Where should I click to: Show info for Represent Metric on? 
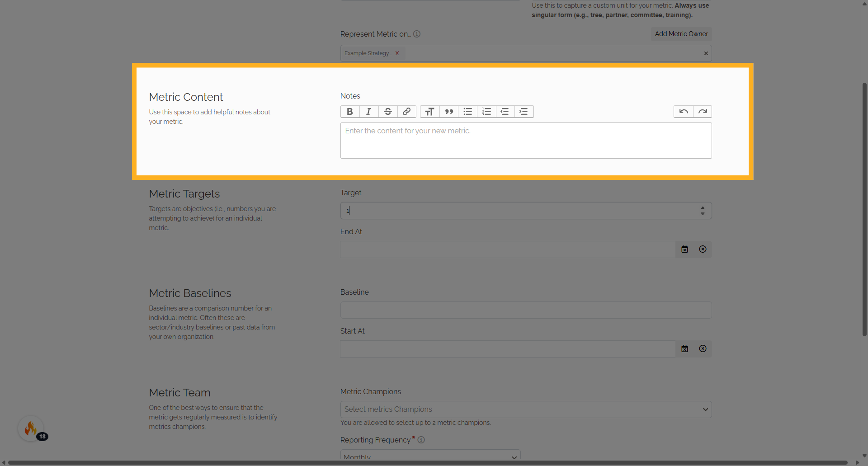(x=417, y=34)
